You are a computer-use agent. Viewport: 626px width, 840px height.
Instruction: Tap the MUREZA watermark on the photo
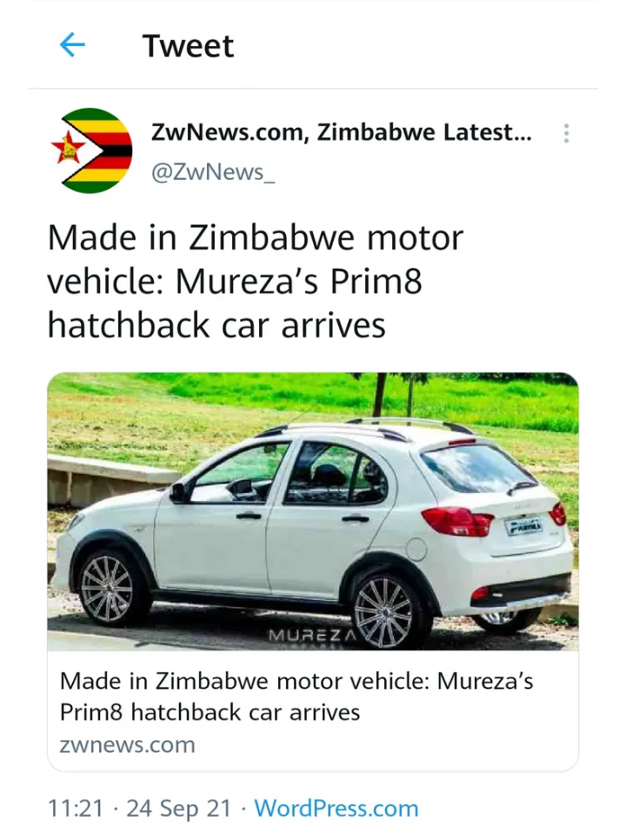(x=313, y=636)
